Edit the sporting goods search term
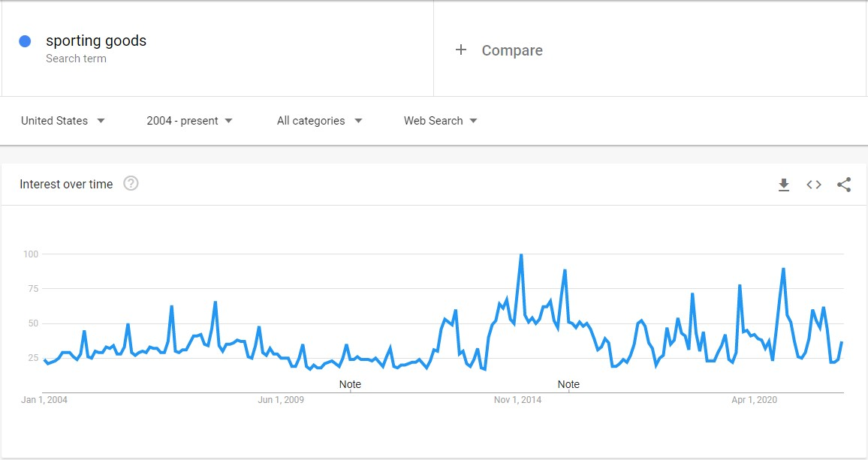 pos(96,41)
